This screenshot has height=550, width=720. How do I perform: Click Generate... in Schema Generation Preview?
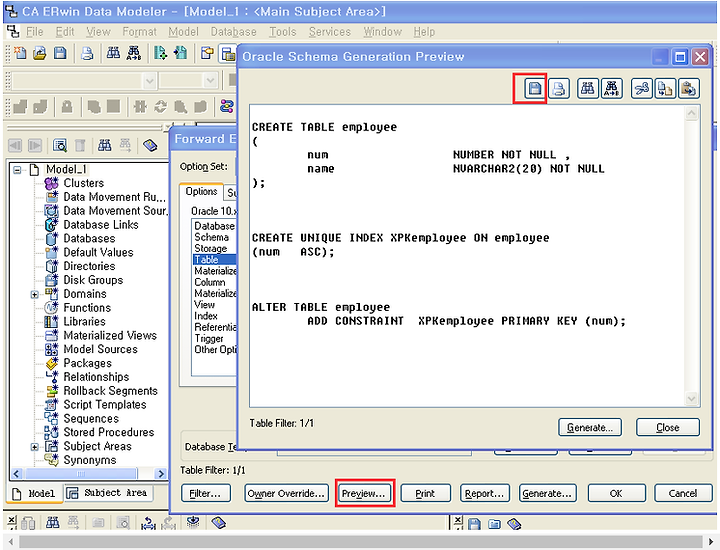click(x=590, y=427)
